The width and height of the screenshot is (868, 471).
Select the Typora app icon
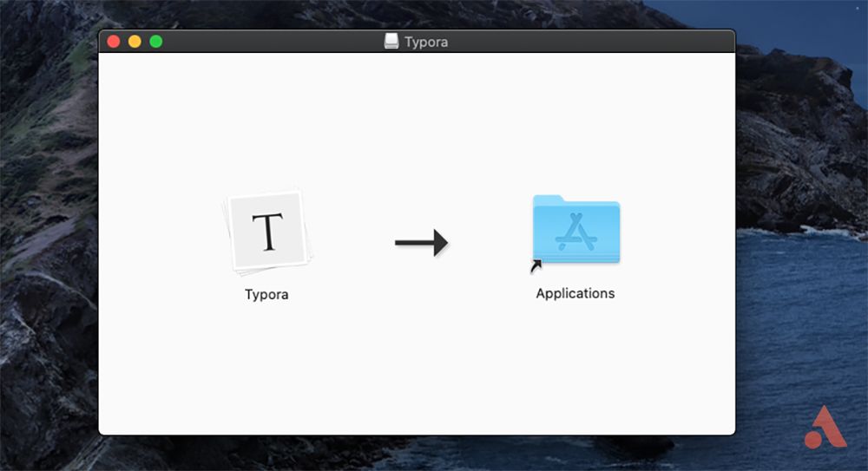pyautogui.click(x=268, y=232)
